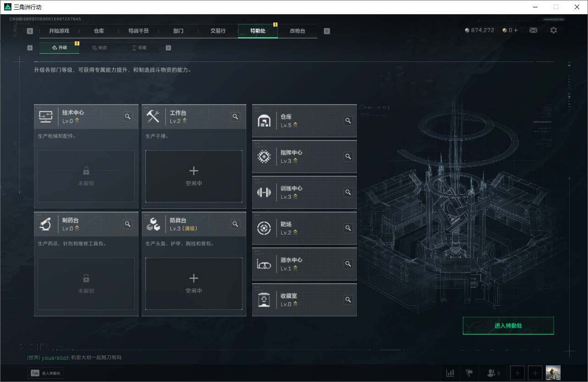Open the 部门 tab
This screenshot has height=382, width=588.
pyautogui.click(x=178, y=31)
